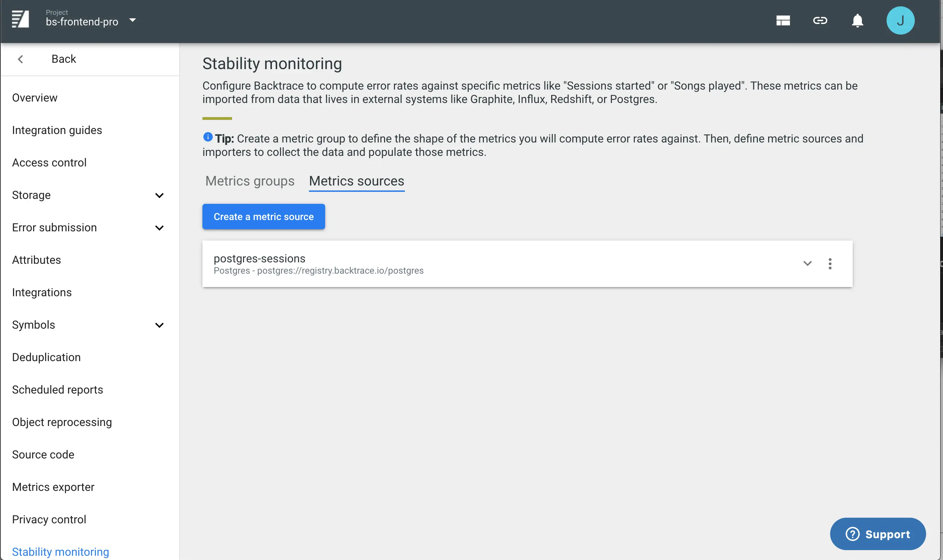Screen dimensions: 943x560
Task: Expand the Error submission section
Action: coord(159,228)
